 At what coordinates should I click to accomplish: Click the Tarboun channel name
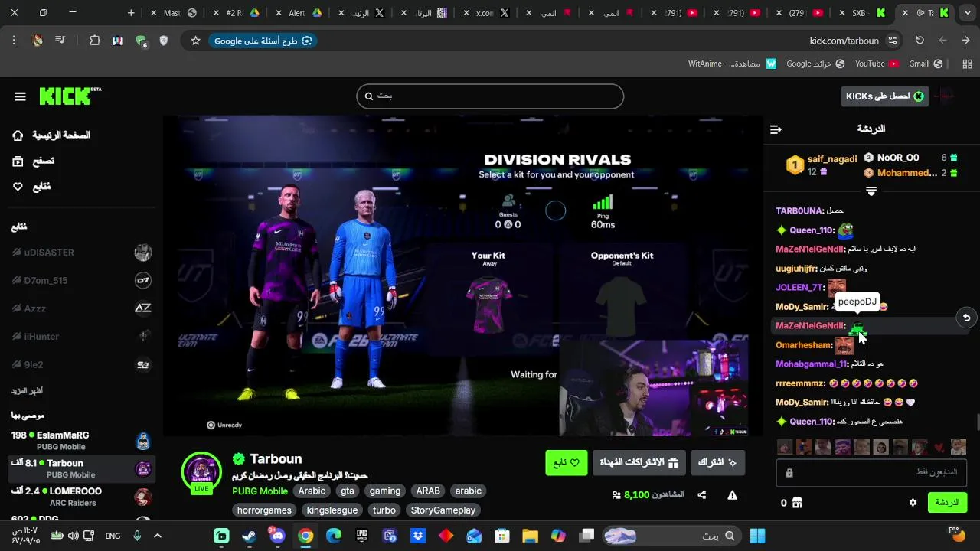pyautogui.click(x=276, y=458)
